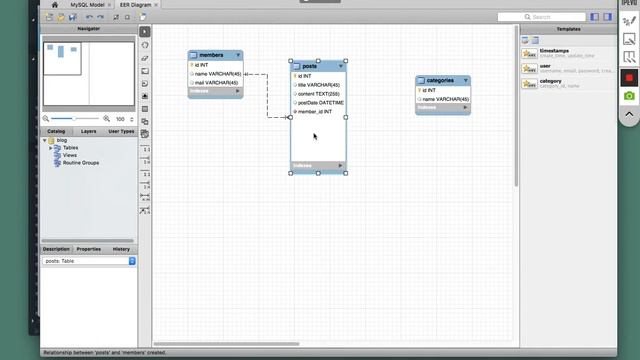Image resolution: width=640 pixels, height=360 pixels.
Task: Collapse the IPEVO tool panel chevron
Action: click(629, 114)
